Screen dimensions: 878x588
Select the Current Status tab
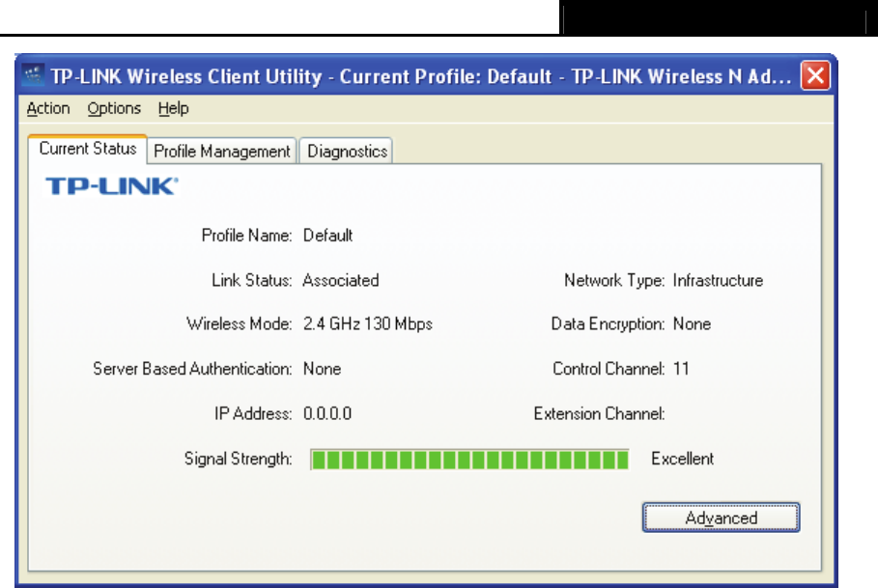(87, 150)
